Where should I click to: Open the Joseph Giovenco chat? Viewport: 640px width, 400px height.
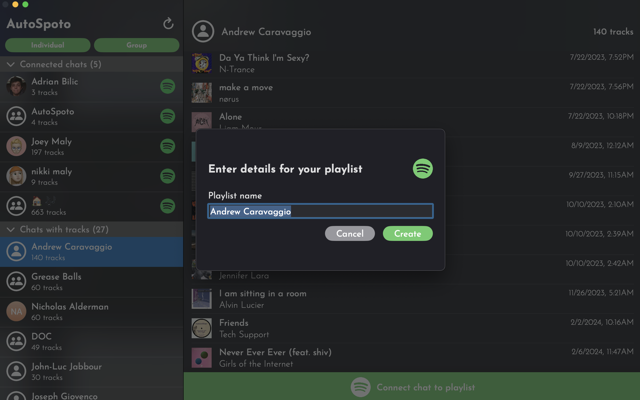(x=91, y=394)
